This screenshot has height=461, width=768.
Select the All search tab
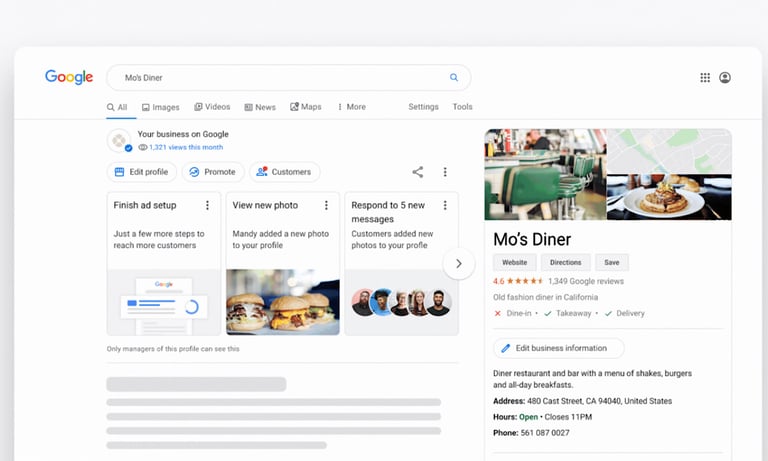[x=117, y=107]
